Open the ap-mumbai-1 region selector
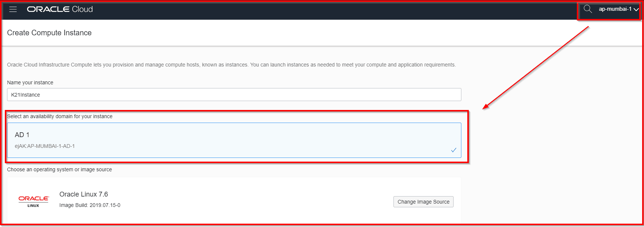 [x=615, y=9]
